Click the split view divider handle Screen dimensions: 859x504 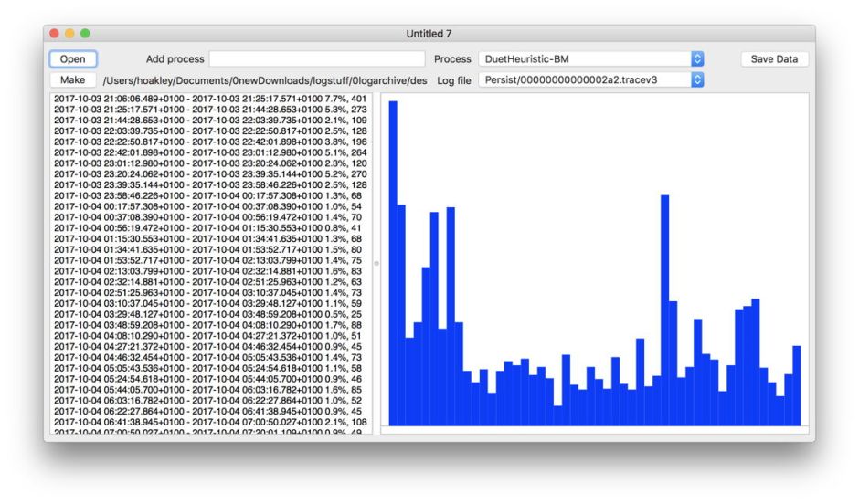click(x=376, y=263)
